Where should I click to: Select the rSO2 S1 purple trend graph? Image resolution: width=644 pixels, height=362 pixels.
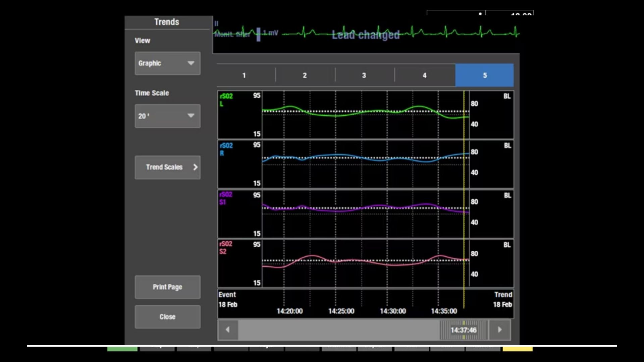pyautogui.click(x=366, y=214)
